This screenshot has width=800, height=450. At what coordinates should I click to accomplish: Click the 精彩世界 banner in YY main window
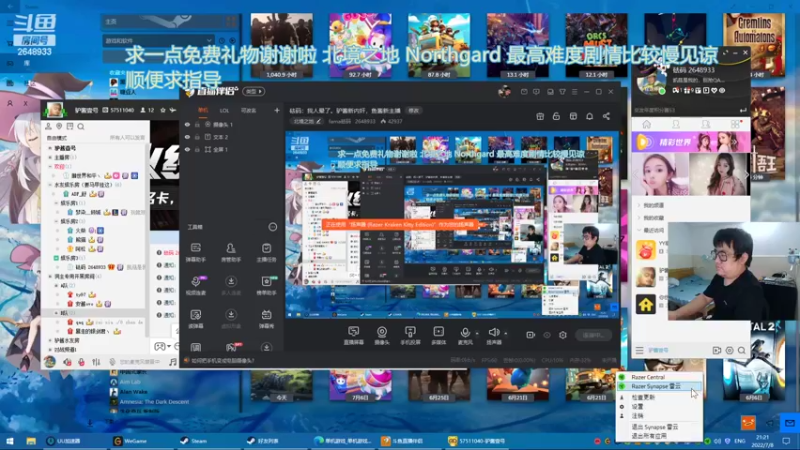coord(690,141)
